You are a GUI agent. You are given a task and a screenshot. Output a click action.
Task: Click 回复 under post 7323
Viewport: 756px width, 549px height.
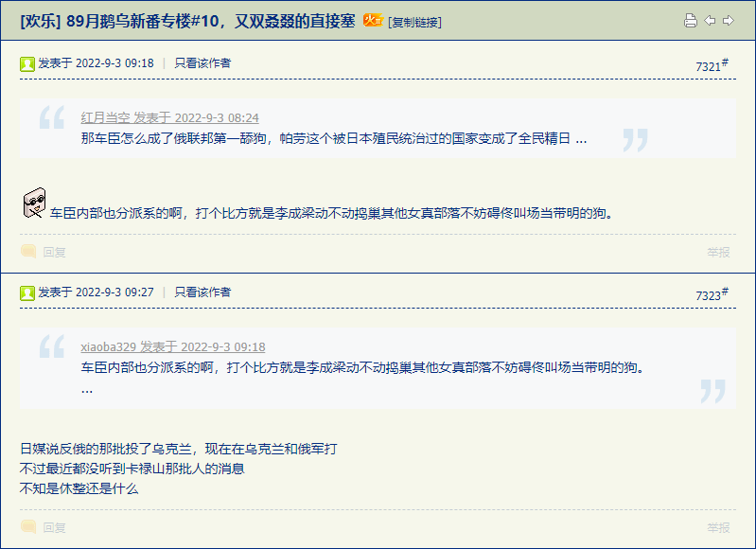tap(54, 528)
